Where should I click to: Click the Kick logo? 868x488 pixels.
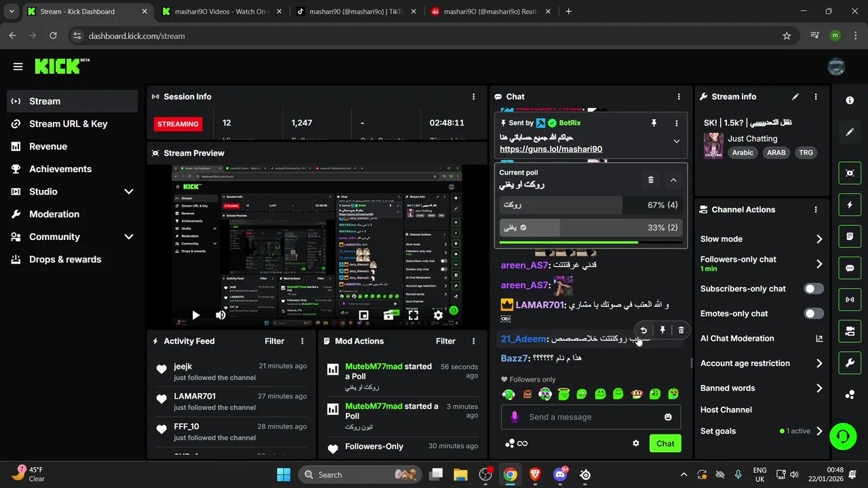click(61, 66)
